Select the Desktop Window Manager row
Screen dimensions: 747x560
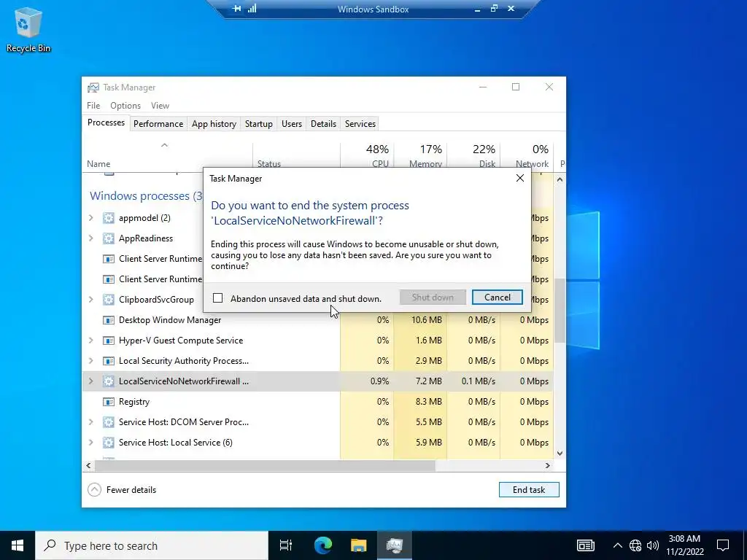point(318,320)
